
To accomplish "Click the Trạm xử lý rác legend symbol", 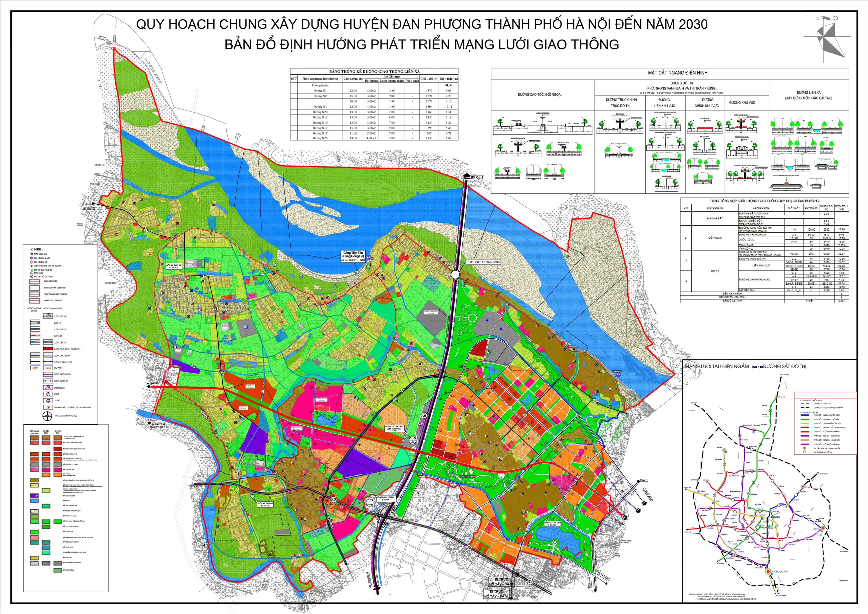I will (x=32, y=254).
